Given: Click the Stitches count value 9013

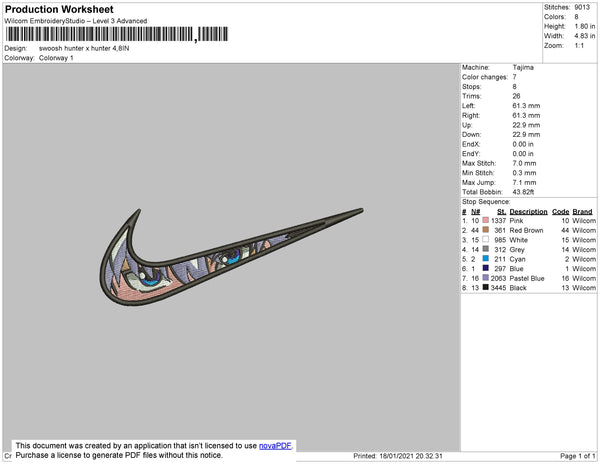Looking at the screenshot, I should pos(582,7).
